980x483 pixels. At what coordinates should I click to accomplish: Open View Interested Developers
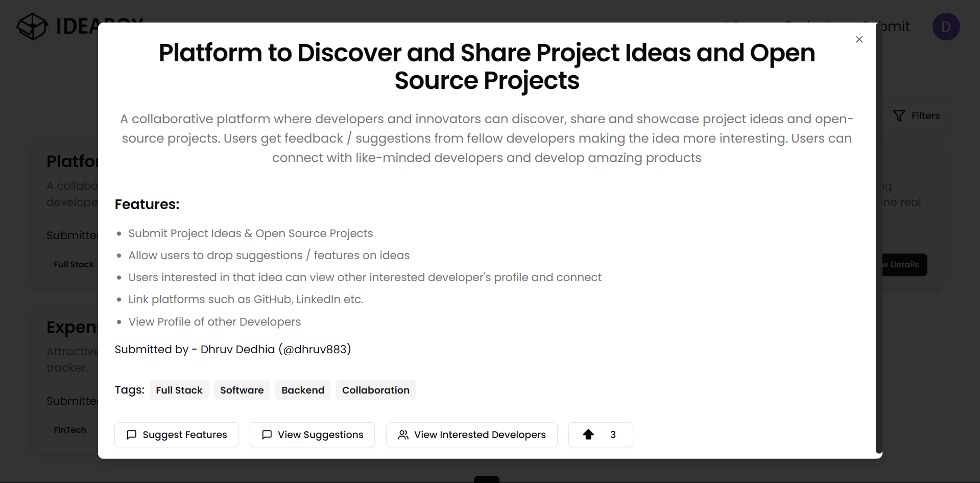click(471, 434)
